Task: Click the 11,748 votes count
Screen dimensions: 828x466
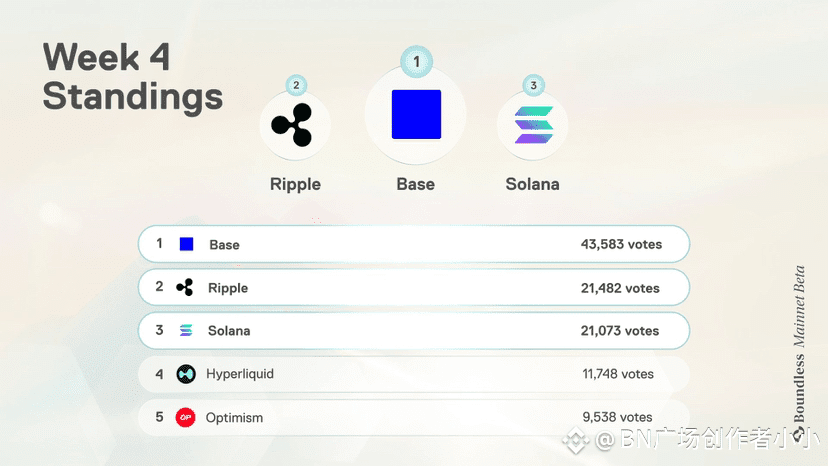Action: (x=618, y=374)
